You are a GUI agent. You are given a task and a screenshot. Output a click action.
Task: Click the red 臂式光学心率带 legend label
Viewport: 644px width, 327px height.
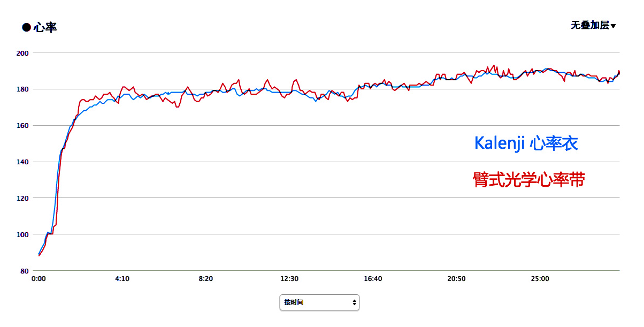coord(528,179)
